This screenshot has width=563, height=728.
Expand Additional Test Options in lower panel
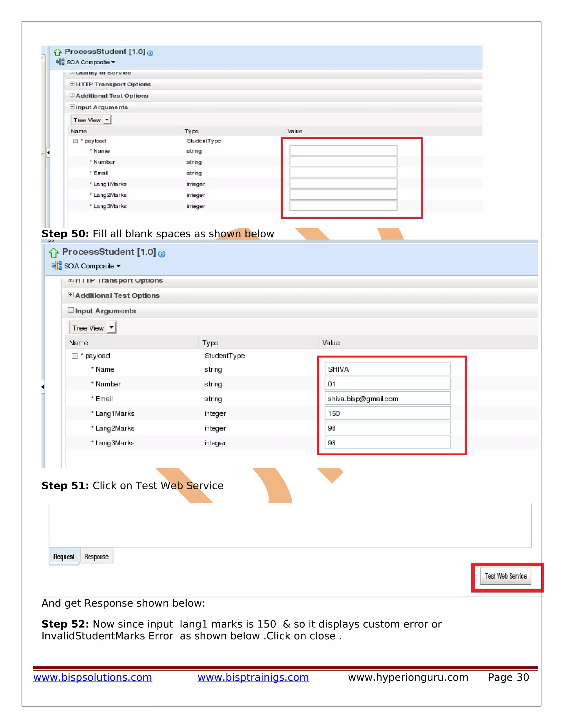tap(71, 295)
